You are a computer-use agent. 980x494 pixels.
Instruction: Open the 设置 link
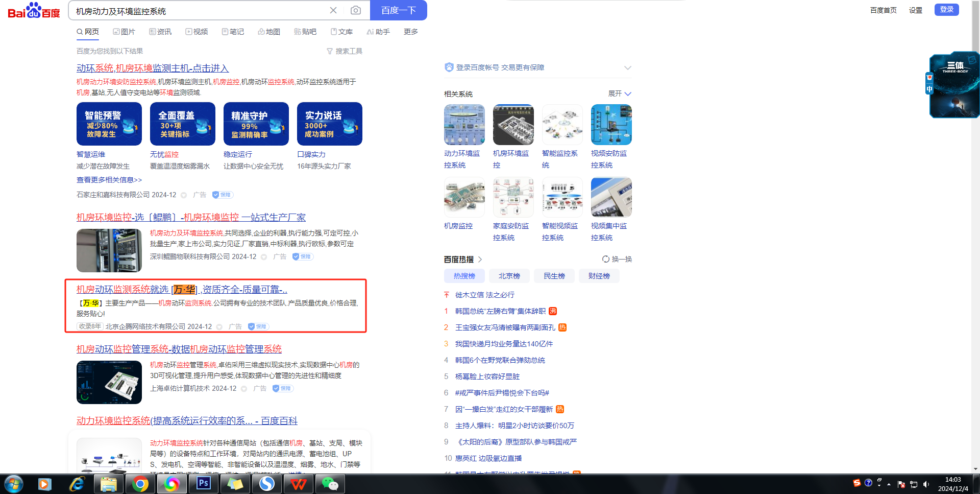point(916,10)
